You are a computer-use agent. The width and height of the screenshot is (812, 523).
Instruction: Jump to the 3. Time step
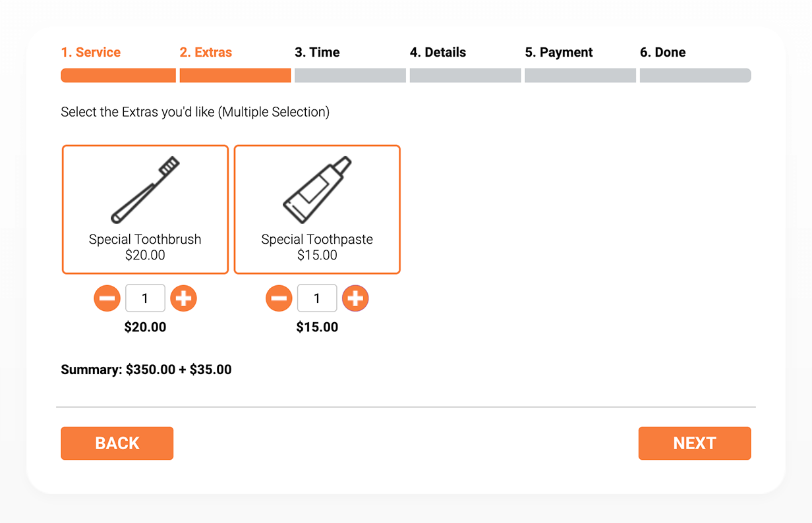[317, 52]
